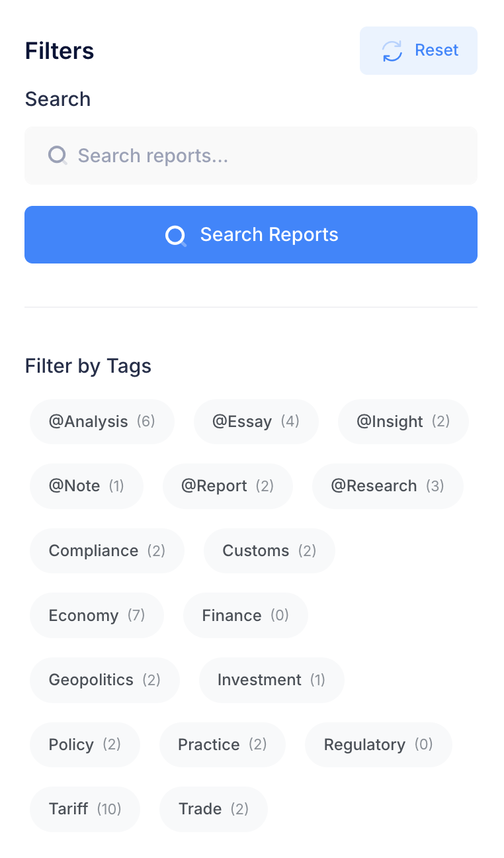Click the Reset refresh arrows icon
Viewport: 504px width, 858px height.
click(392, 51)
